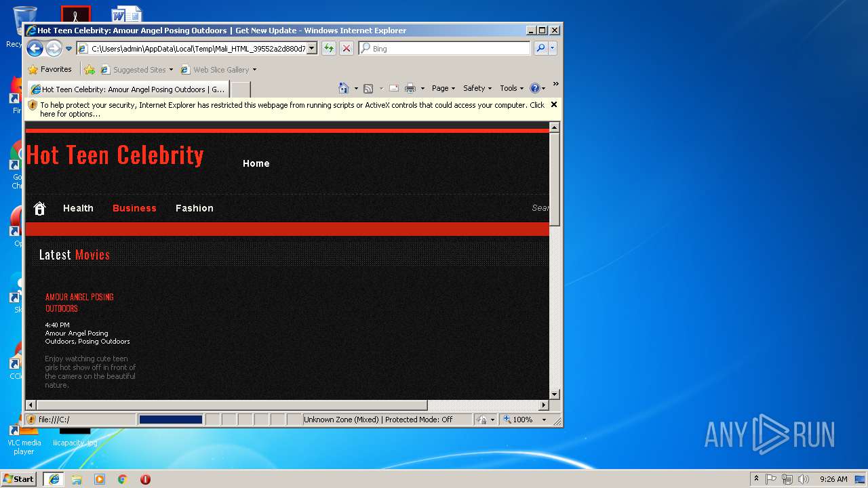Go back with the browser Back arrow
This screenshot has height=488, width=868.
tap(35, 48)
